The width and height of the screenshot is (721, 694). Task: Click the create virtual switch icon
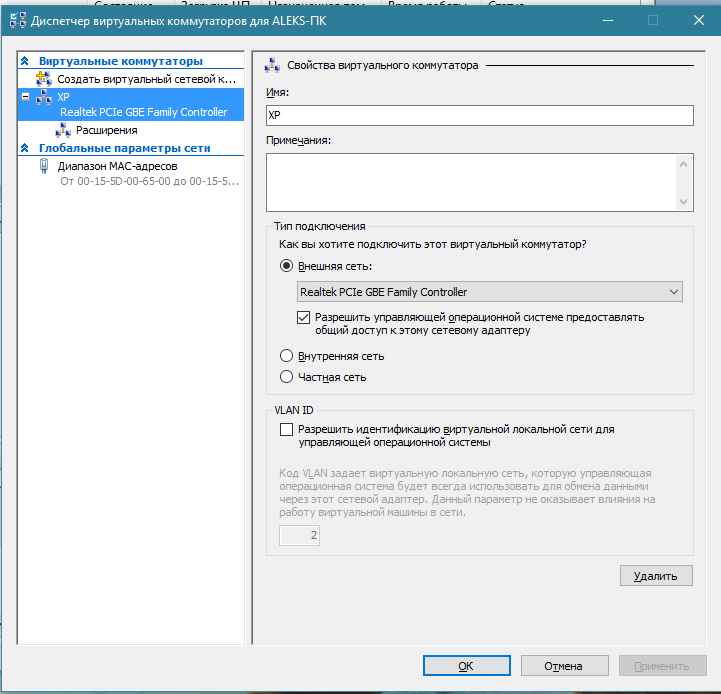click(44, 79)
